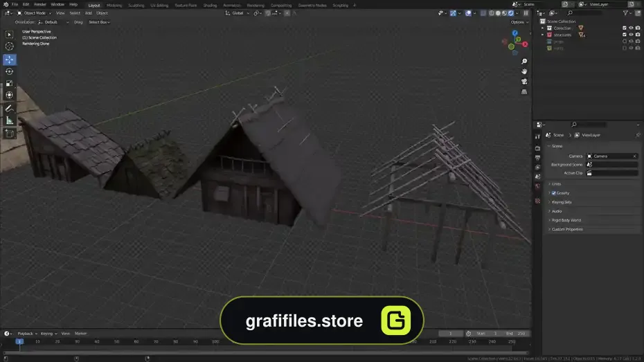Click the X axis on navigation gizmo

coord(525,44)
